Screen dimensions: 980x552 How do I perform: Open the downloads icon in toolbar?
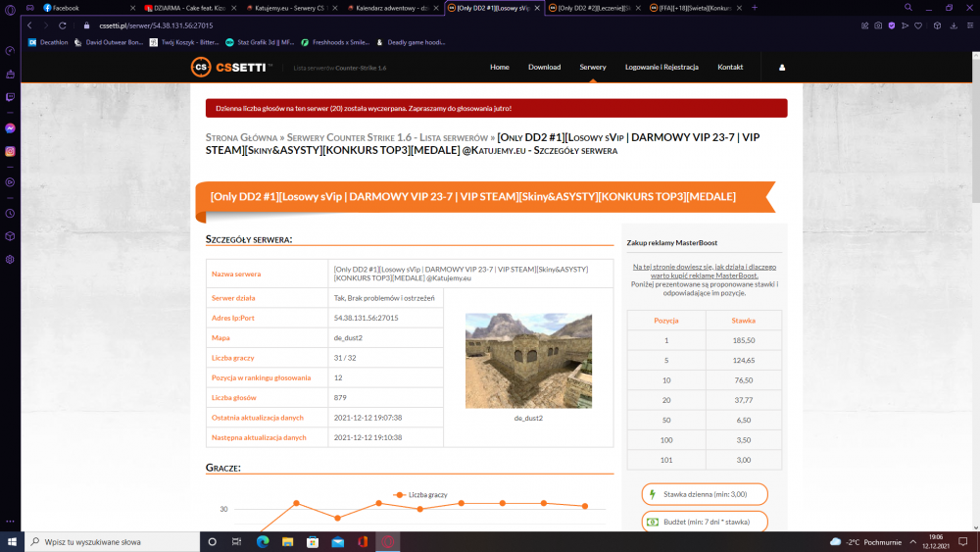point(954,25)
